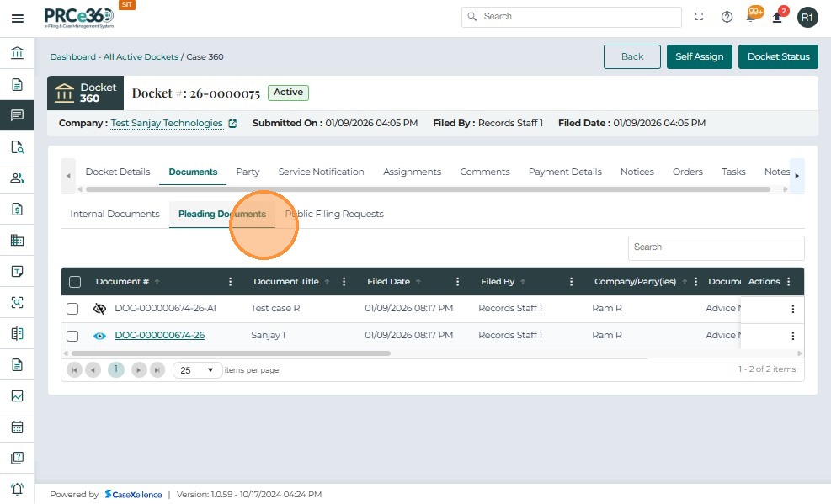Click the Self Assign button
This screenshot has height=504, width=831.
[x=699, y=56]
